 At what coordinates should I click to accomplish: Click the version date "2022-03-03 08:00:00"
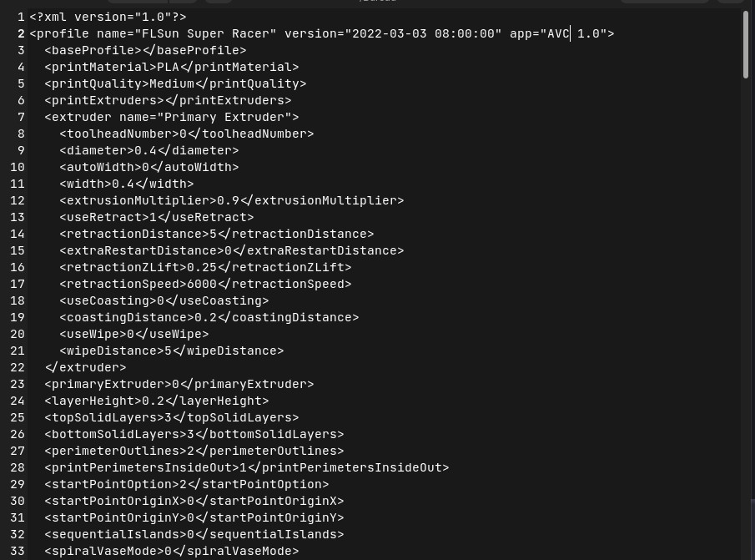[x=426, y=33]
